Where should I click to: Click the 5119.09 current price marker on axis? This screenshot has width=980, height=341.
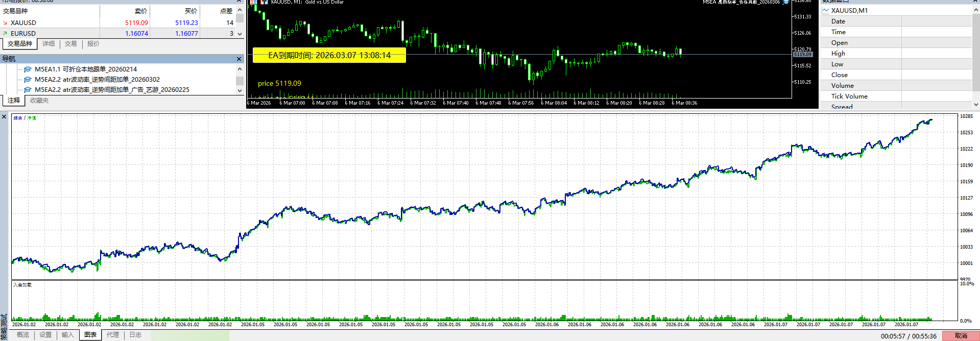[803, 55]
